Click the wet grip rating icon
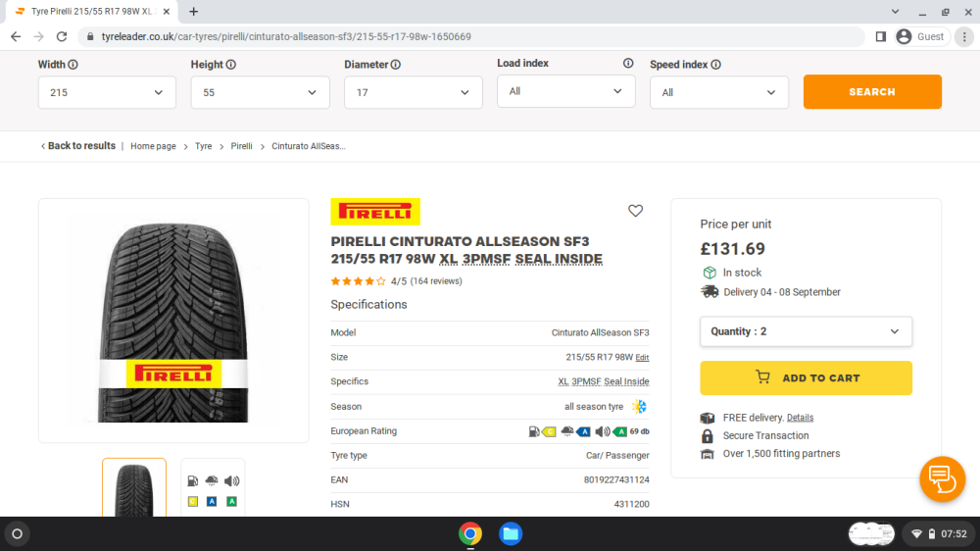 pos(575,431)
